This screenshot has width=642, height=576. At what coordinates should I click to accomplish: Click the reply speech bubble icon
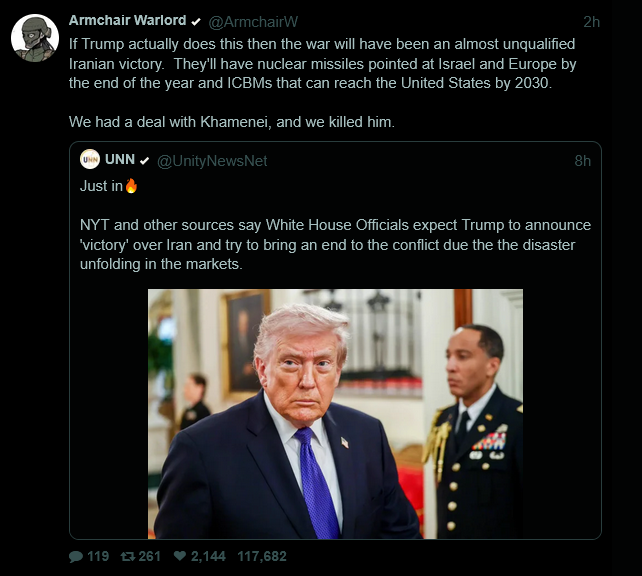tap(76, 556)
